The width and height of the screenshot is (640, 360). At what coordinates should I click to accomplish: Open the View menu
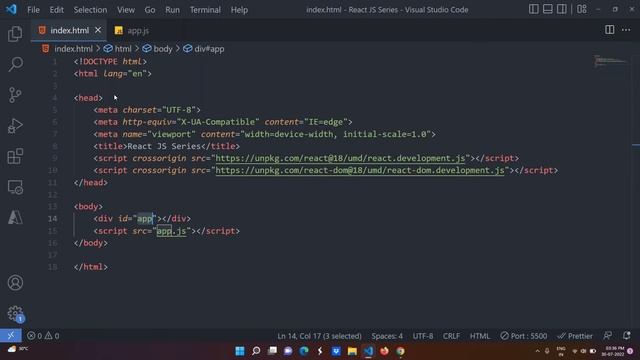(126, 9)
